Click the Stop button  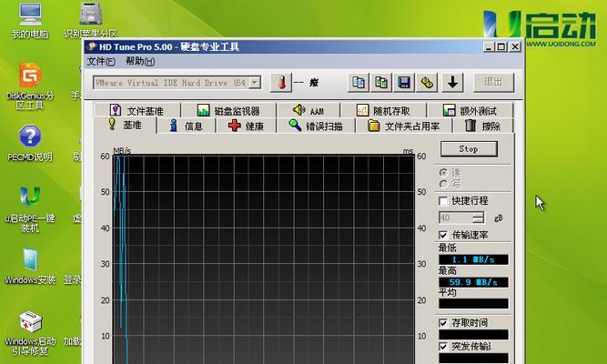tap(469, 149)
